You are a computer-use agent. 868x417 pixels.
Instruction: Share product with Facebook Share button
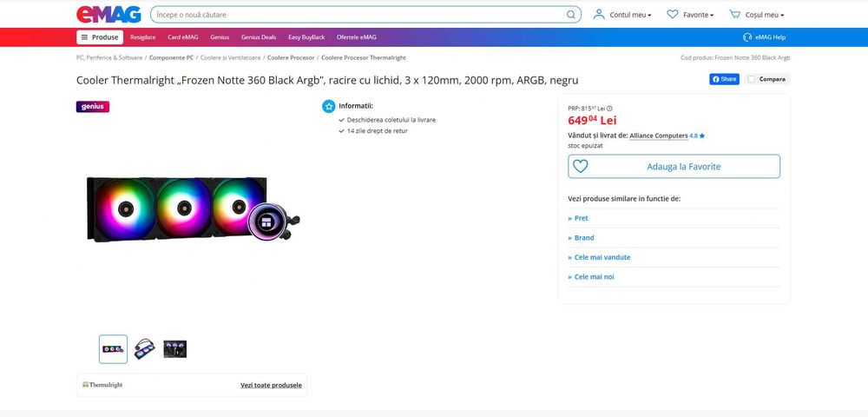point(724,79)
